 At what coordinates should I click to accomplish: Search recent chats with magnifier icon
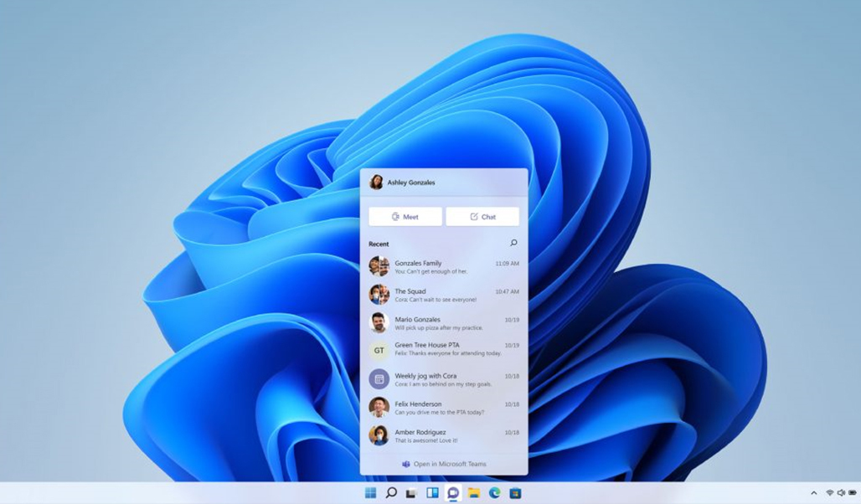pos(513,244)
